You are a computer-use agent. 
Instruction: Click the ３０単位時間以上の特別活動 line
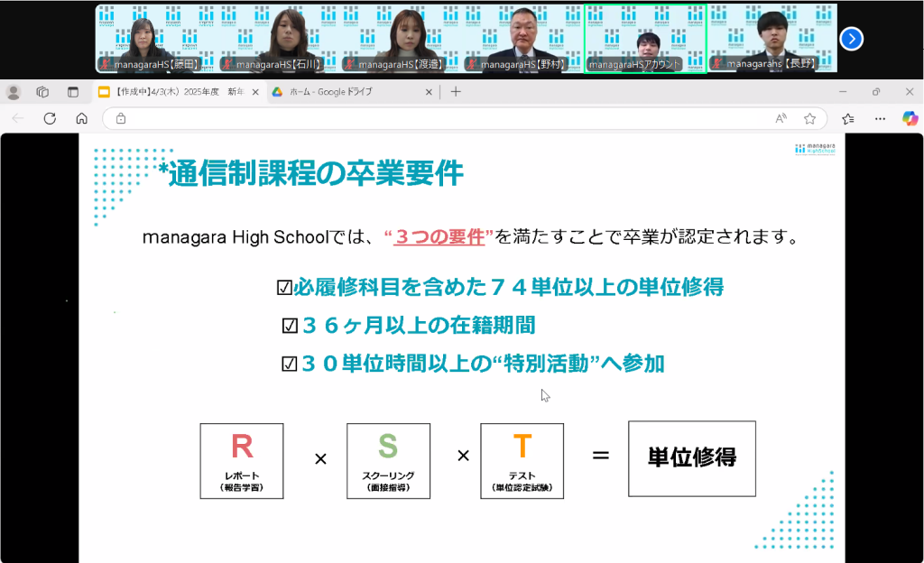484,364
